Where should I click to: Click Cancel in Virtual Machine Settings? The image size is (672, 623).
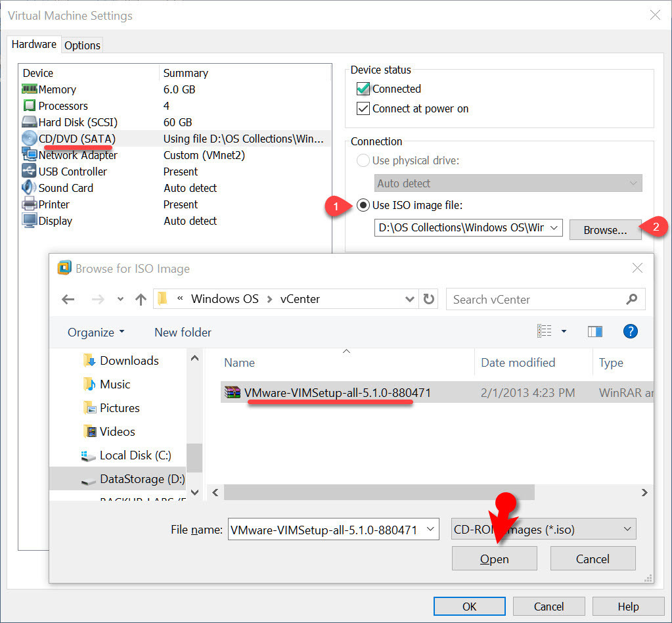coord(549,607)
